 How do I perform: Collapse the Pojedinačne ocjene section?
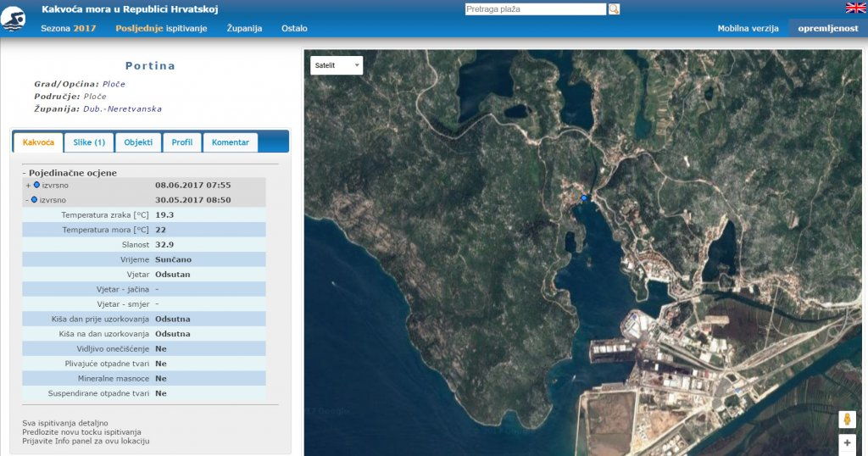(70, 172)
